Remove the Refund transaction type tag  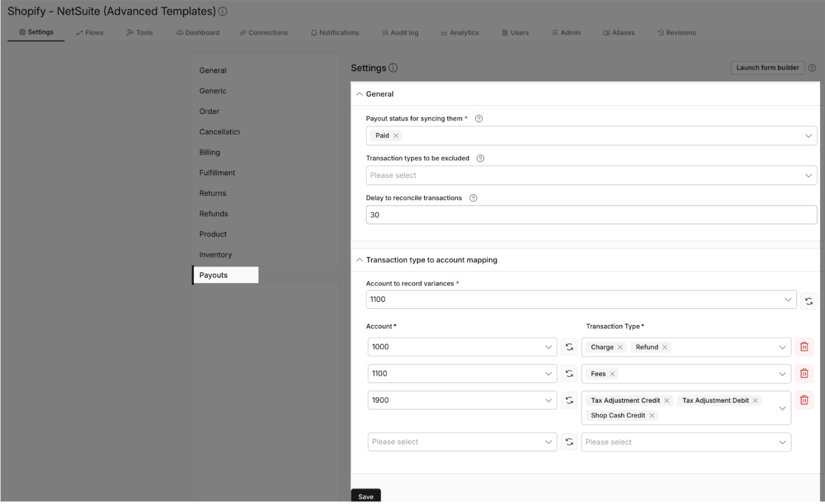(x=665, y=347)
